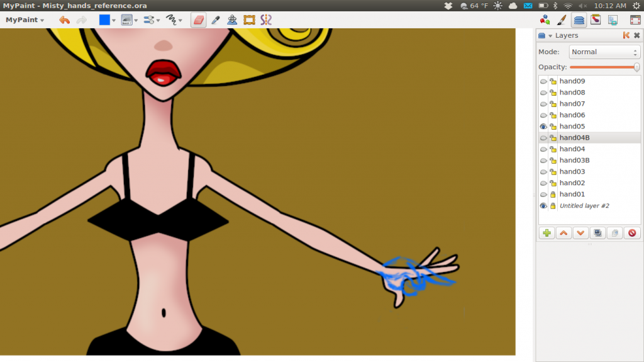644x362 pixels.
Task: Select the color picker eyedropper tool
Action: 215,20
